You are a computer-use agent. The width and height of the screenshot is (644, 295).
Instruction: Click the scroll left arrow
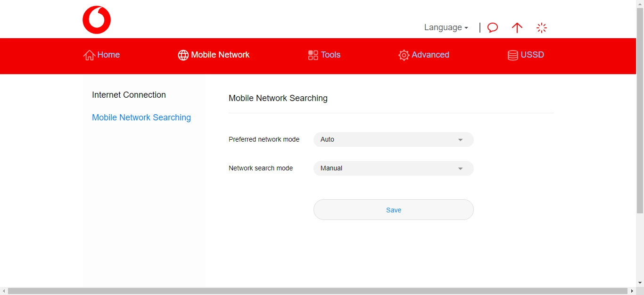4,291
